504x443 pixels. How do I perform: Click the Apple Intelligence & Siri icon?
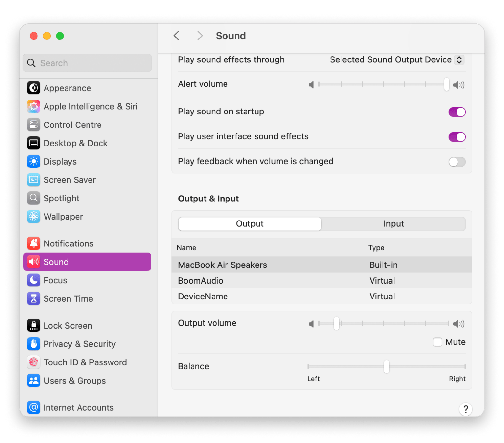pyautogui.click(x=34, y=106)
